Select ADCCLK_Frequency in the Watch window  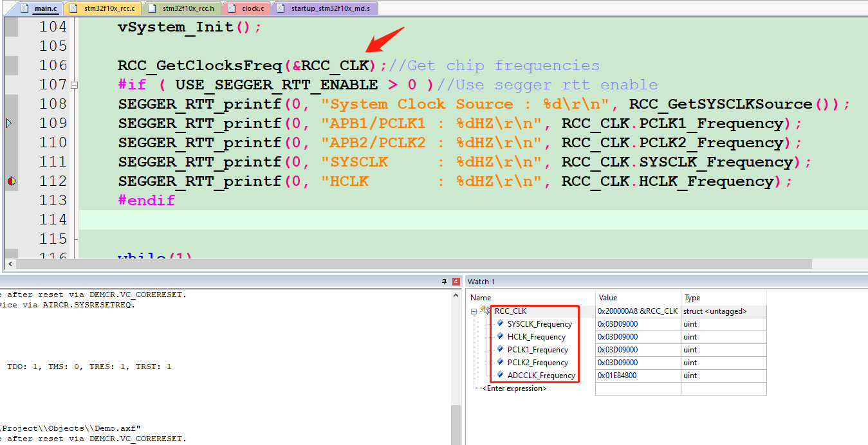tap(540, 375)
